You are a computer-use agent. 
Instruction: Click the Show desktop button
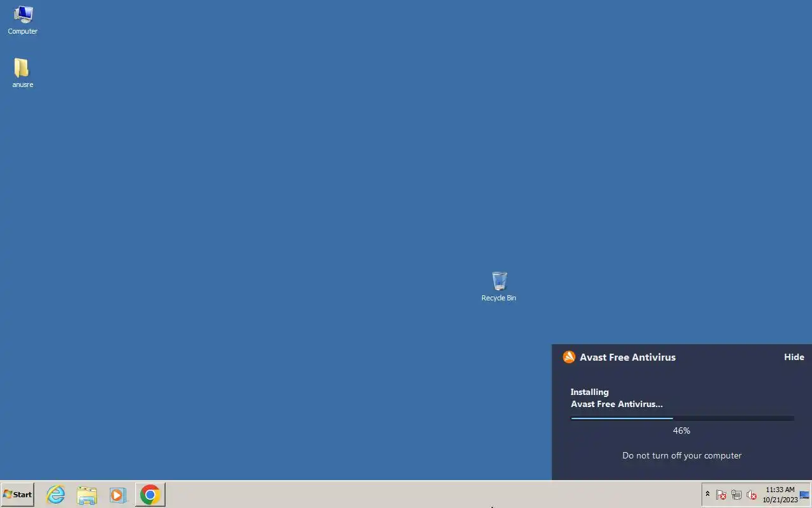805,495
